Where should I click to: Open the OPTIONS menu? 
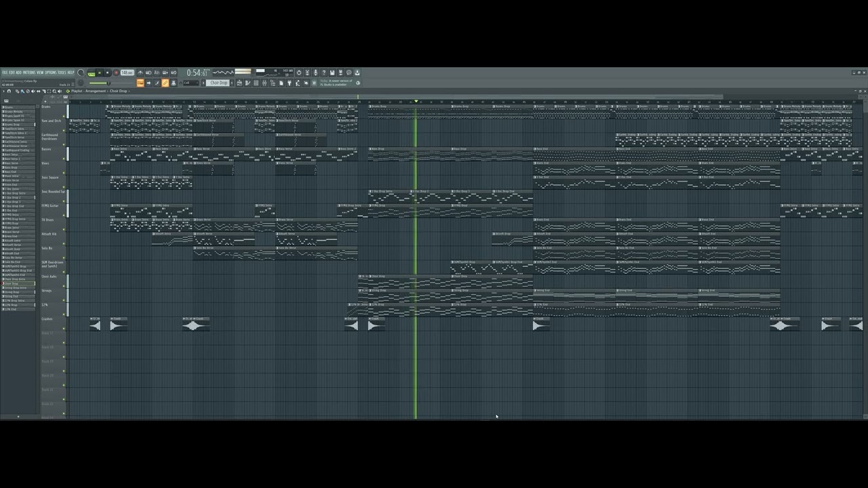[51, 73]
